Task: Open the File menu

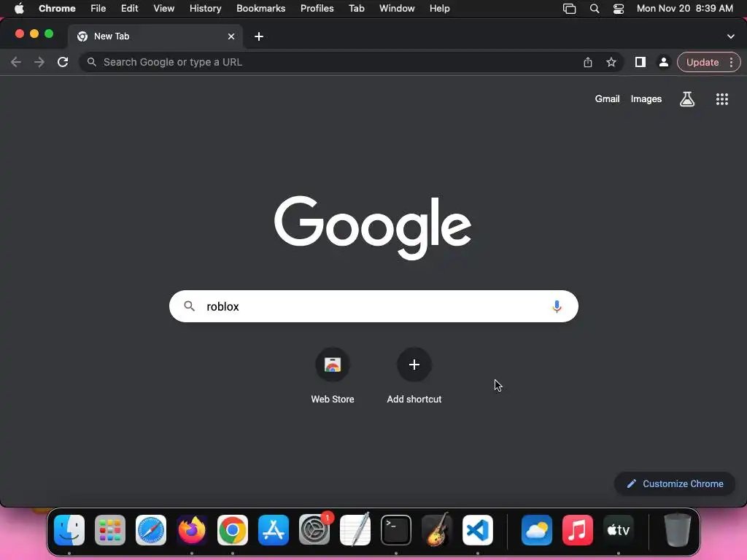Action: click(x=98, y=9)
